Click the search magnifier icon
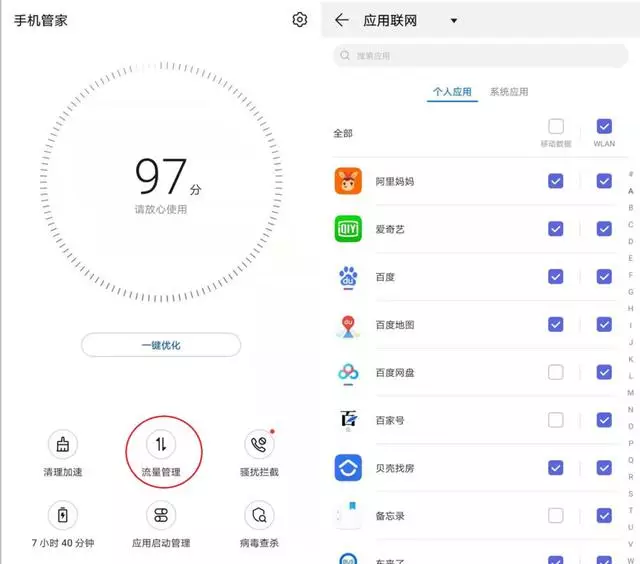The height and width of the screenshot is (564, 640). 345,55
